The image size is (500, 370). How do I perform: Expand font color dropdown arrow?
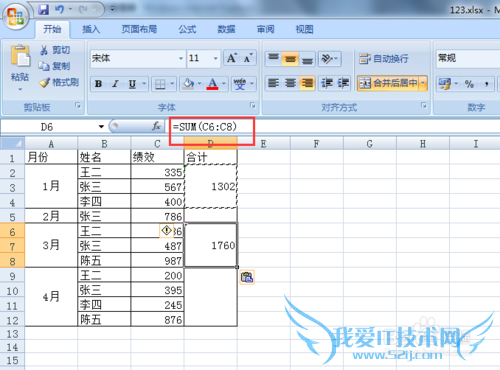click(224, 84)
